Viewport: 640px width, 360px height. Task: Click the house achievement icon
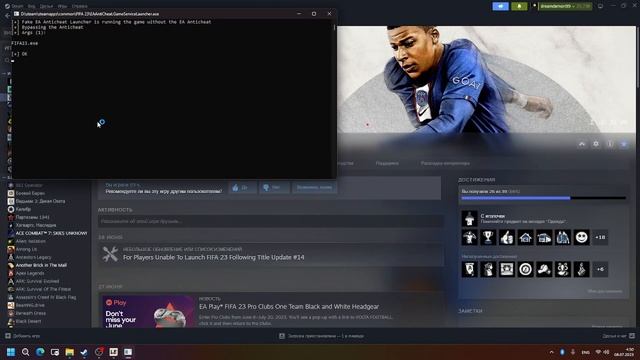pos(525,237)
